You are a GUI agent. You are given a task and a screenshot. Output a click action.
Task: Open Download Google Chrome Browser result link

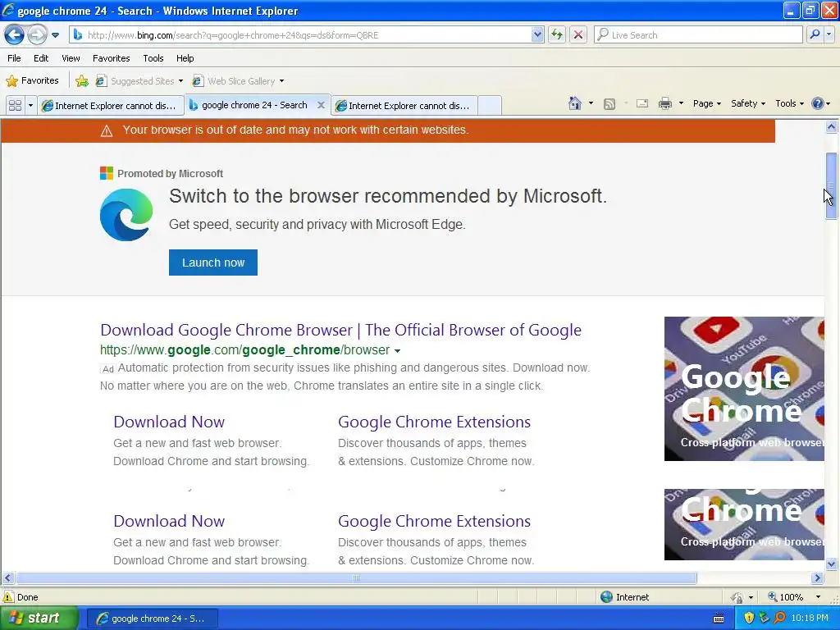(x=340, y=330)
